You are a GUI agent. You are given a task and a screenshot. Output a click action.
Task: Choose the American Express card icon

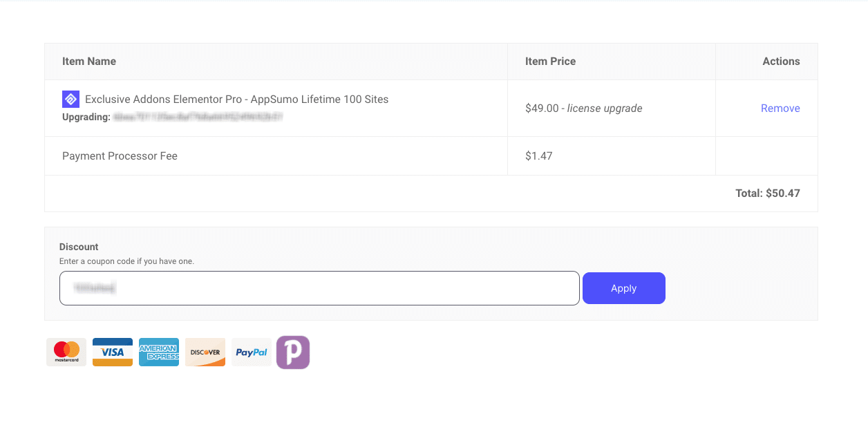[x=159, y=352]
